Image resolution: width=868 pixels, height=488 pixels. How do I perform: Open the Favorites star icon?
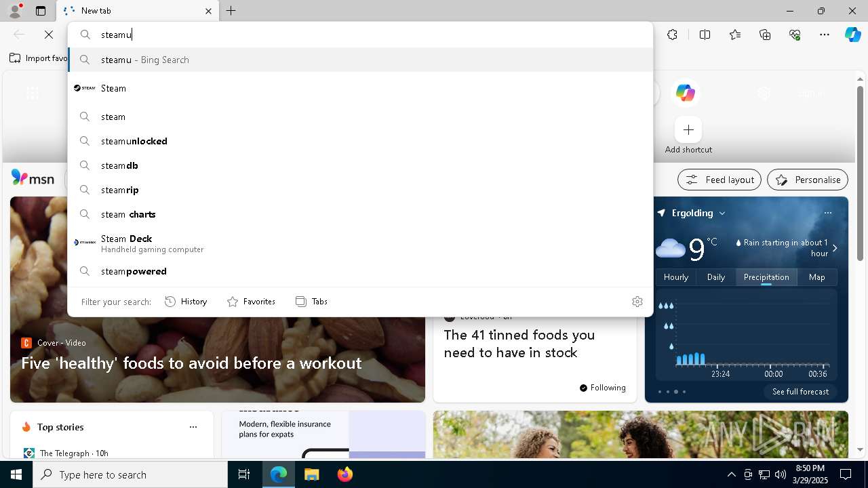click(735, 35)
